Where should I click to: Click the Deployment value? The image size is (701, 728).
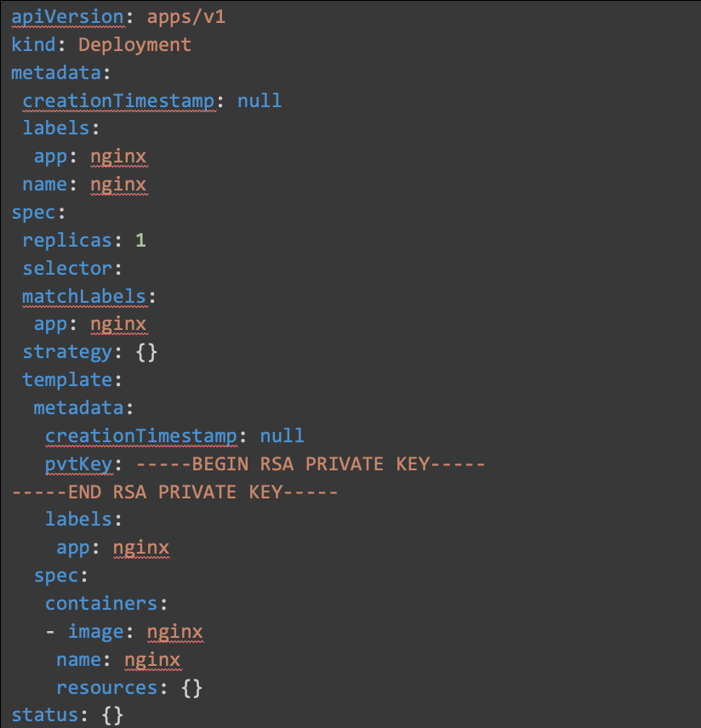pos(135,45)
